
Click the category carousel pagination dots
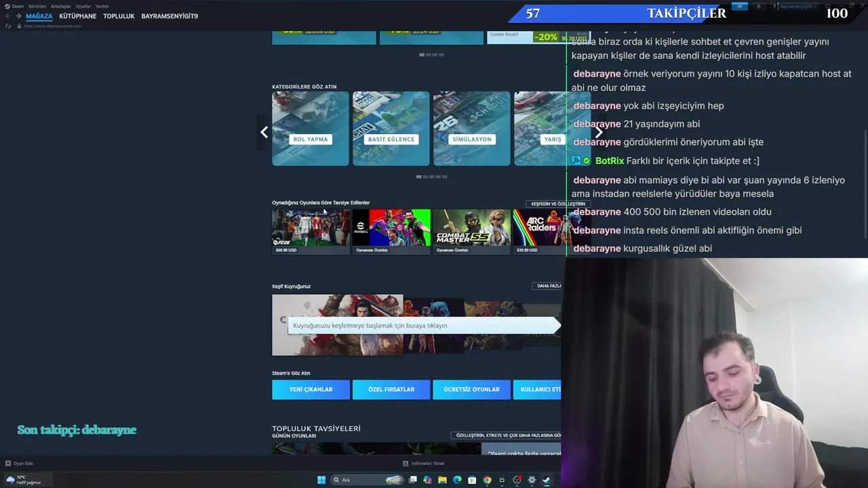tap(432, 177)
